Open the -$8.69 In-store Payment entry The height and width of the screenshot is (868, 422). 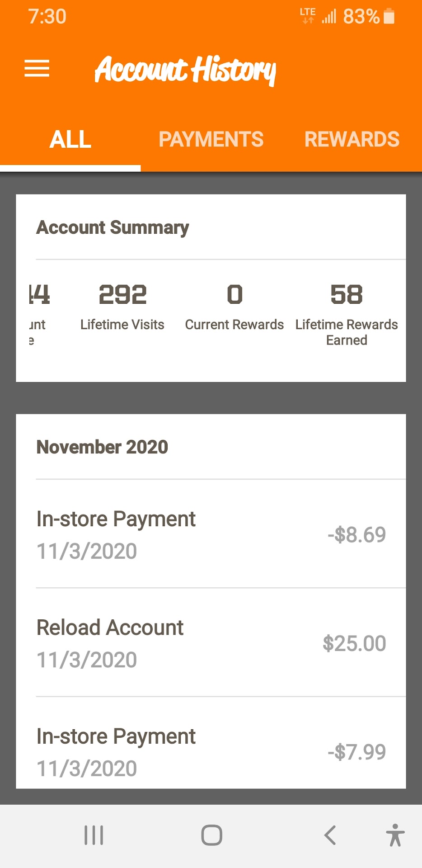coord(211,534)
